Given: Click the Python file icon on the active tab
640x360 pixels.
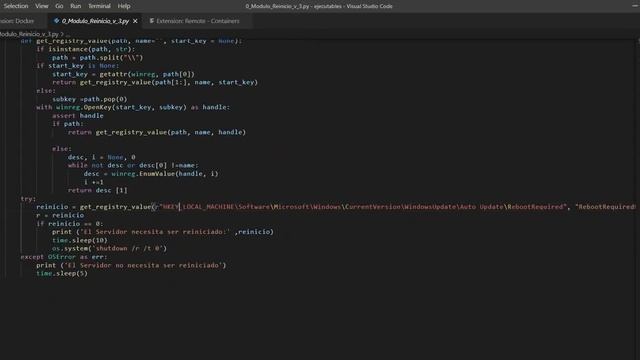Looking at the screenshot, I should (56, 21).
